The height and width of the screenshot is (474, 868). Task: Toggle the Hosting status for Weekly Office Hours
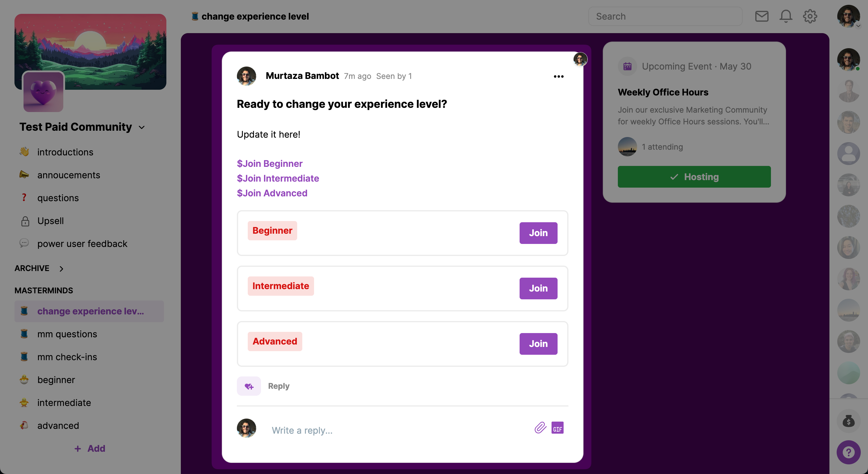point(694,177)
